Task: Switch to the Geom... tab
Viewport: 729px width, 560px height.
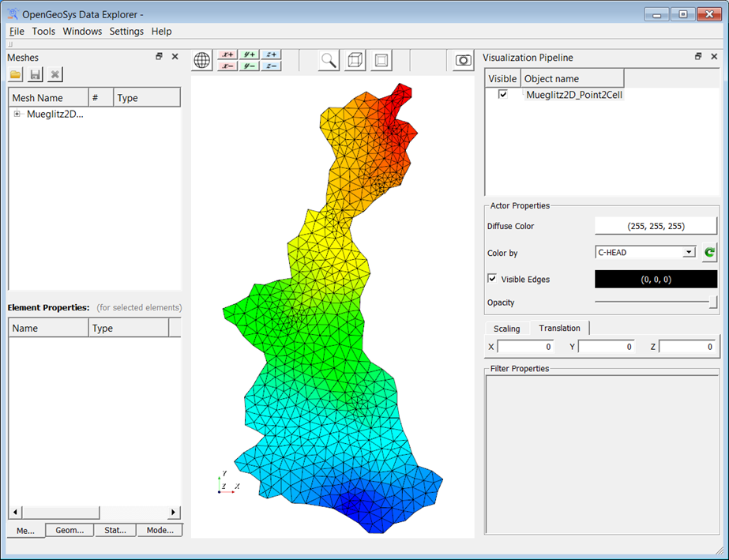Action: click(x=69, y=530)
